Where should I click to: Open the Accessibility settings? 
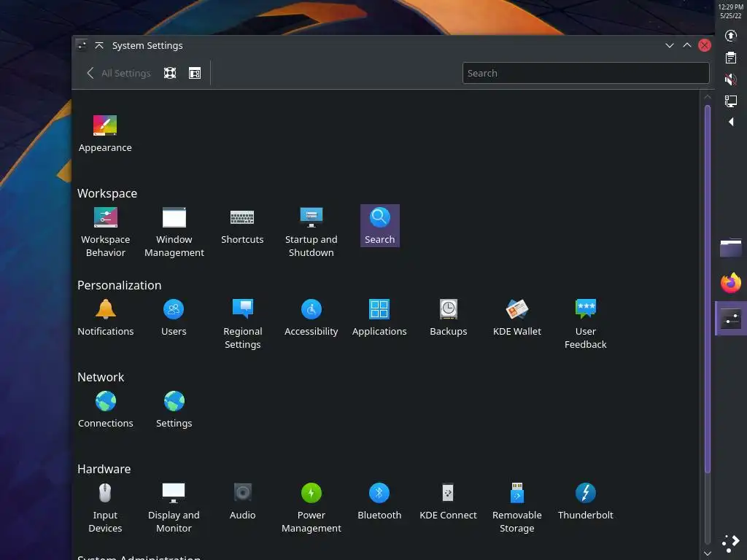pos(311,318)
